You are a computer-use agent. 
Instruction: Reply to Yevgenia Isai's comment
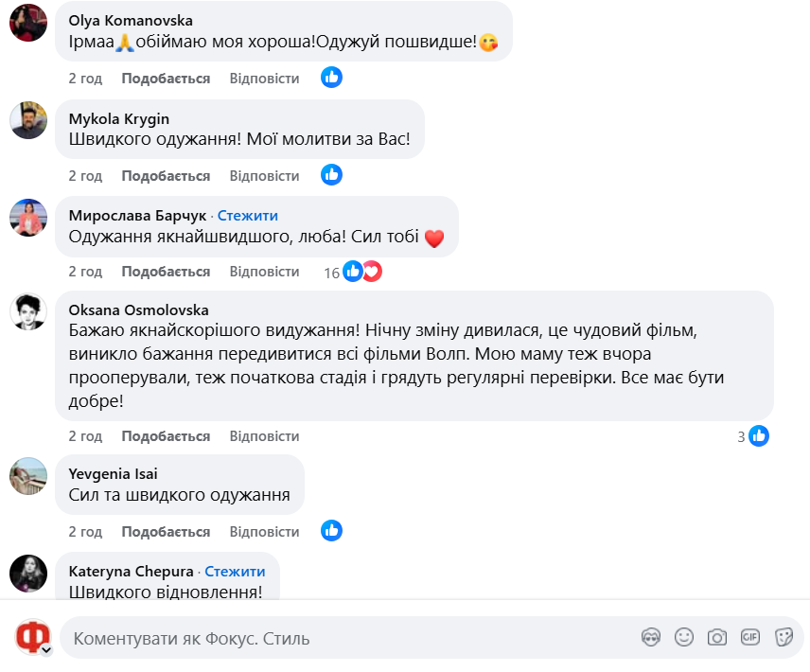pyautogui.click(x=264, y=530)
